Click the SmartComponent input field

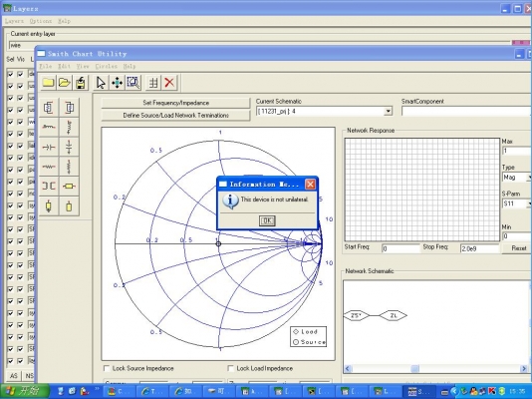pyautogui.click(x=466, y=112)
